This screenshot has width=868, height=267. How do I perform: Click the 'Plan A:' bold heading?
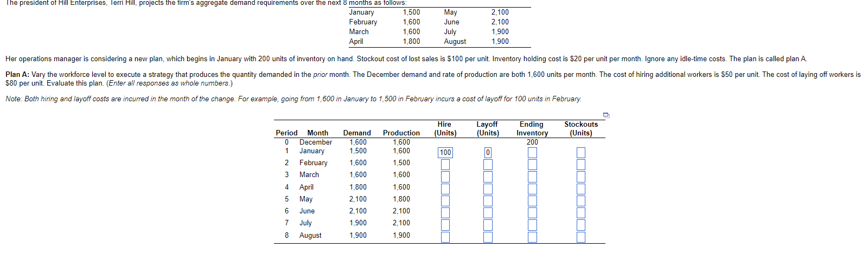[17, 74]
